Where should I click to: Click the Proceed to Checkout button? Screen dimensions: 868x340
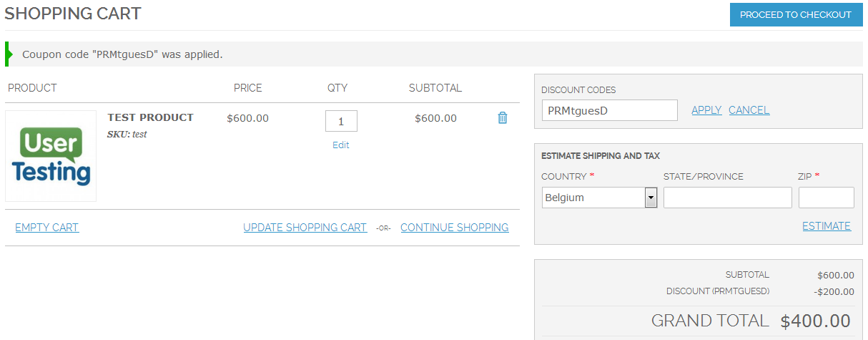(796, 15)
